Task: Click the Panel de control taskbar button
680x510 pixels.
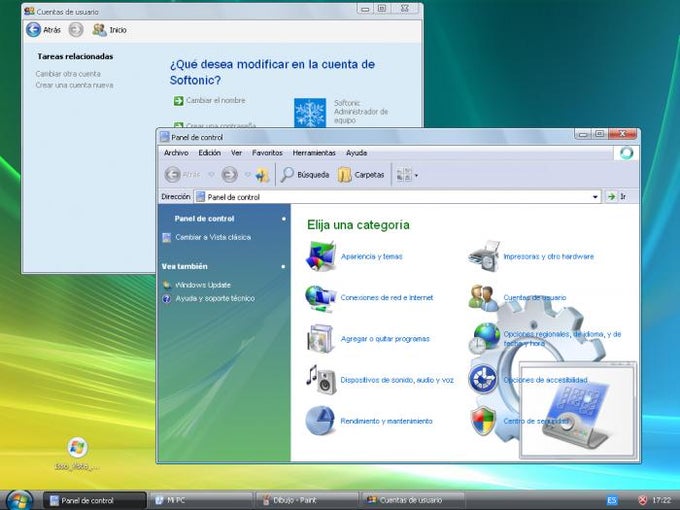Action: 95,500
